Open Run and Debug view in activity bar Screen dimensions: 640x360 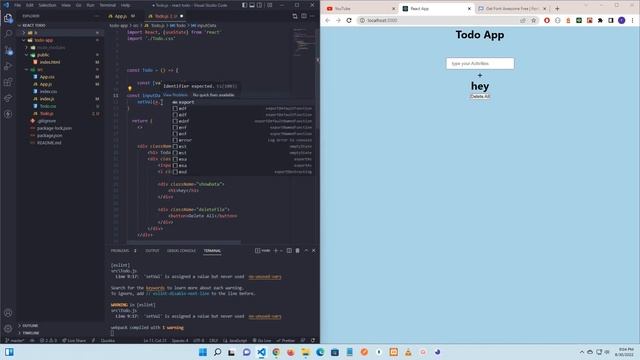click(8, 66)
